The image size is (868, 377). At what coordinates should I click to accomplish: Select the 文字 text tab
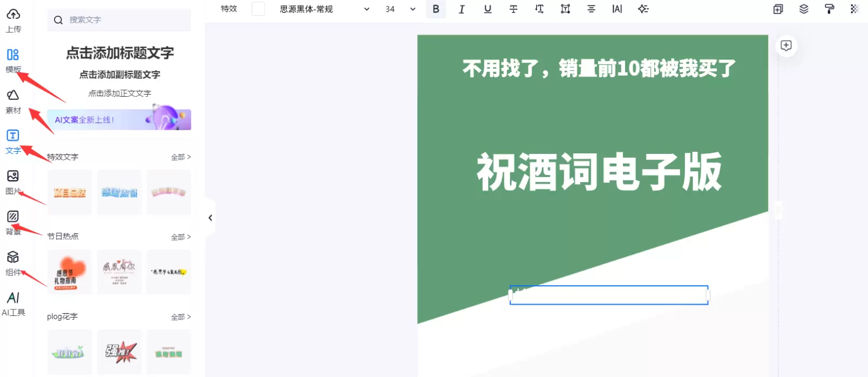13,142
